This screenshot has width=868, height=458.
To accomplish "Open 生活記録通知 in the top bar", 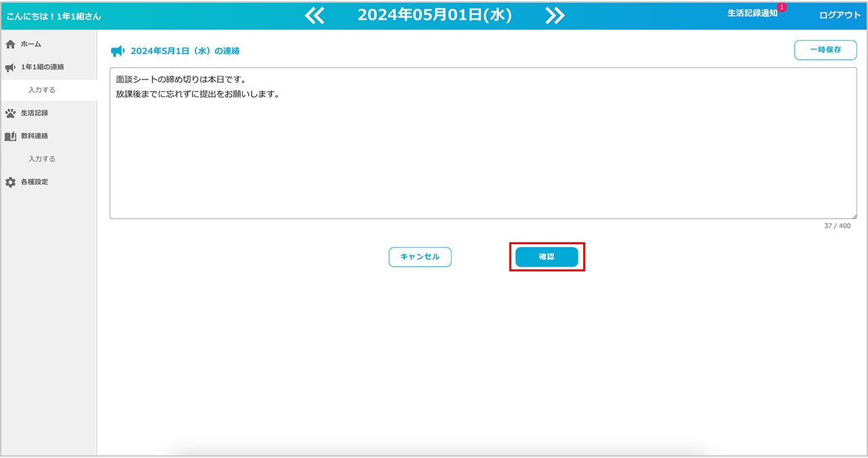I will point(752,14).
